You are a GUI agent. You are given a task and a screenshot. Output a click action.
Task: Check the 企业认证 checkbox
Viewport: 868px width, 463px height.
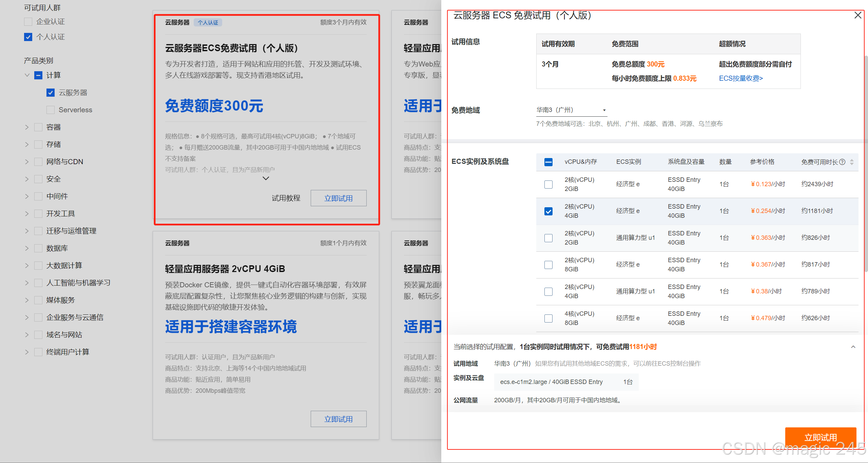[x=28, y=22]
